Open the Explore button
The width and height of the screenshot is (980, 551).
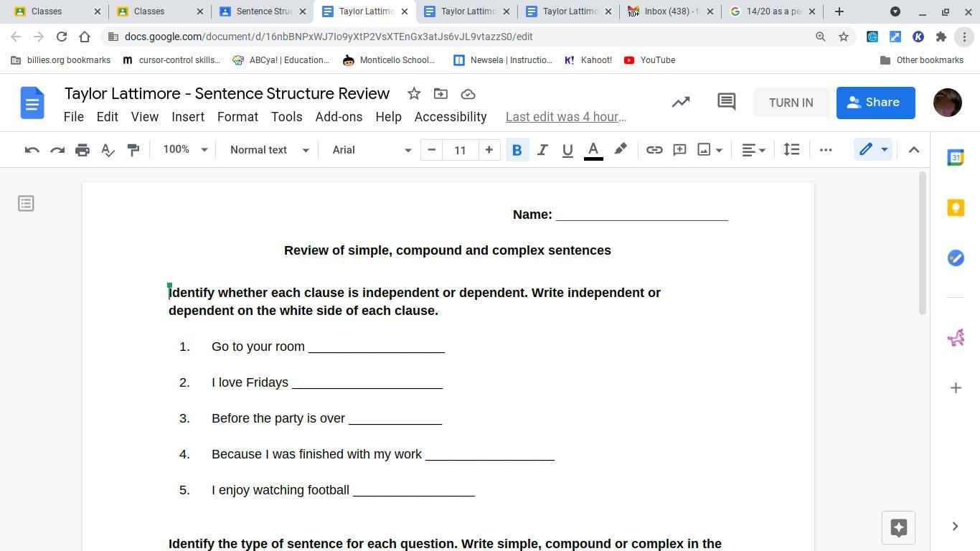[x=898, y=527]
